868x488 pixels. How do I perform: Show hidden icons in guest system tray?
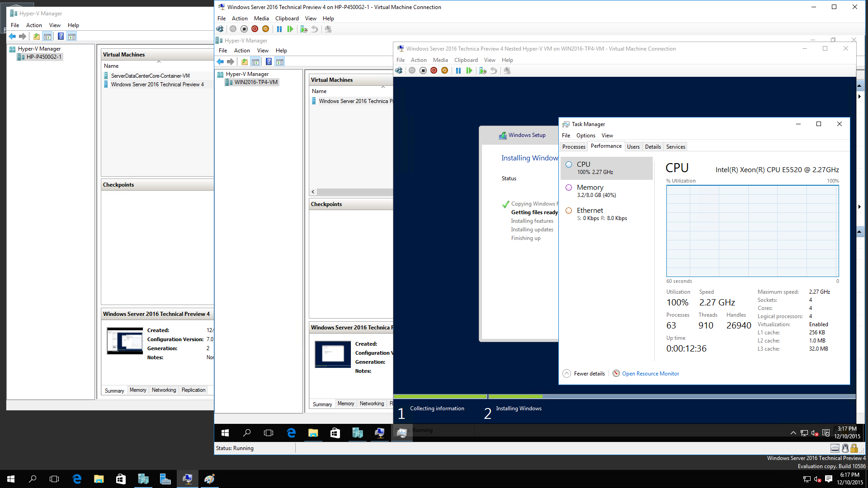pyautogui.click(x=793, y=433)
